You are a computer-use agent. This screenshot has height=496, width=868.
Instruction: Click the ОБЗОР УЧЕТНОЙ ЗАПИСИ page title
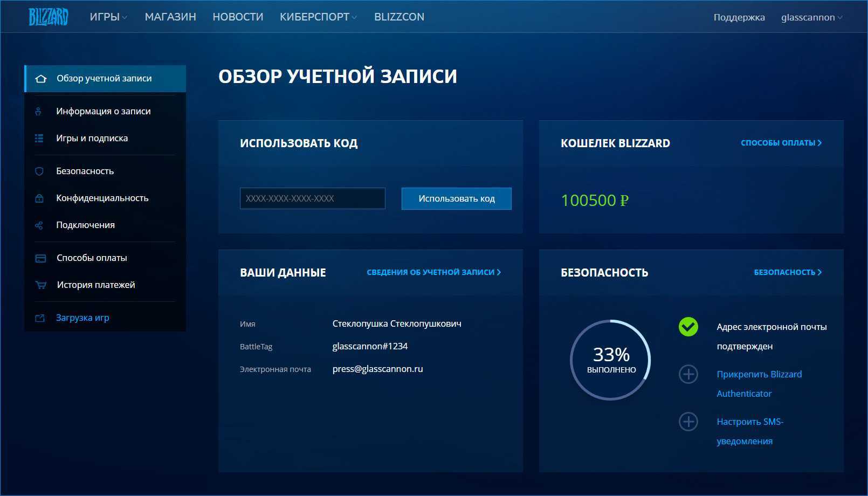337,77
